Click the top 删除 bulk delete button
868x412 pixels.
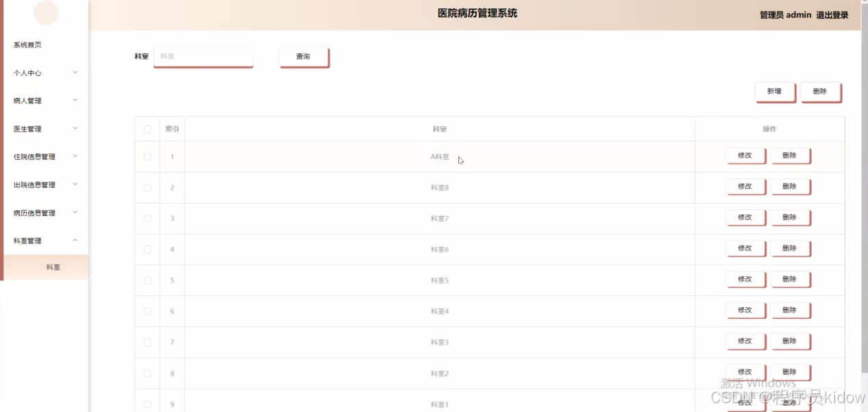click(821, 92)
